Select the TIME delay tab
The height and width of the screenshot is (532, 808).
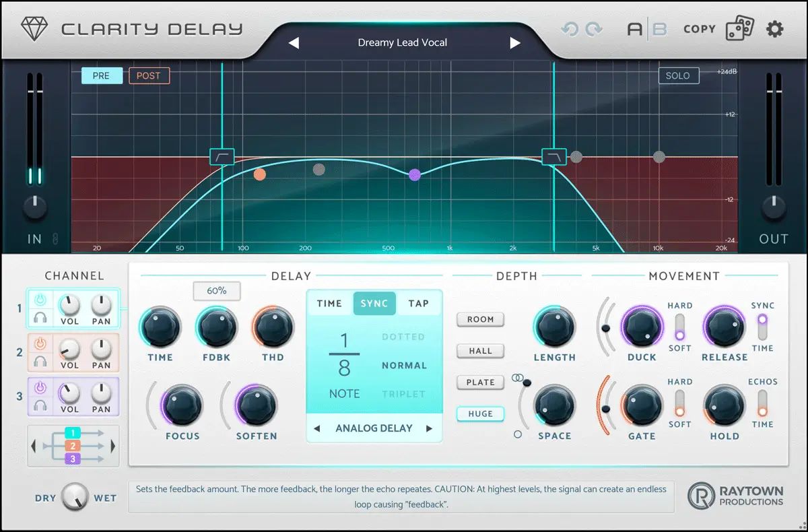click(329, 304)
